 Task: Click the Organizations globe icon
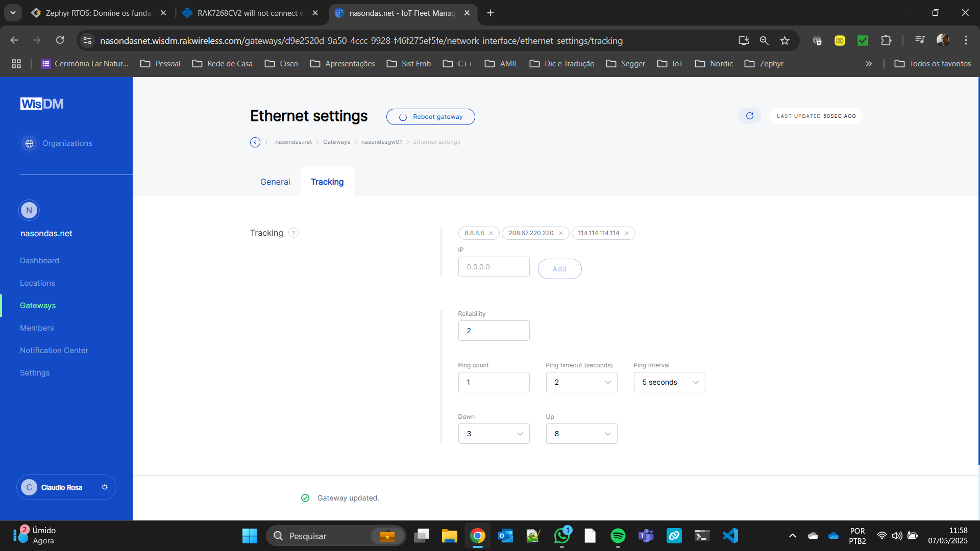click(30, 143)
